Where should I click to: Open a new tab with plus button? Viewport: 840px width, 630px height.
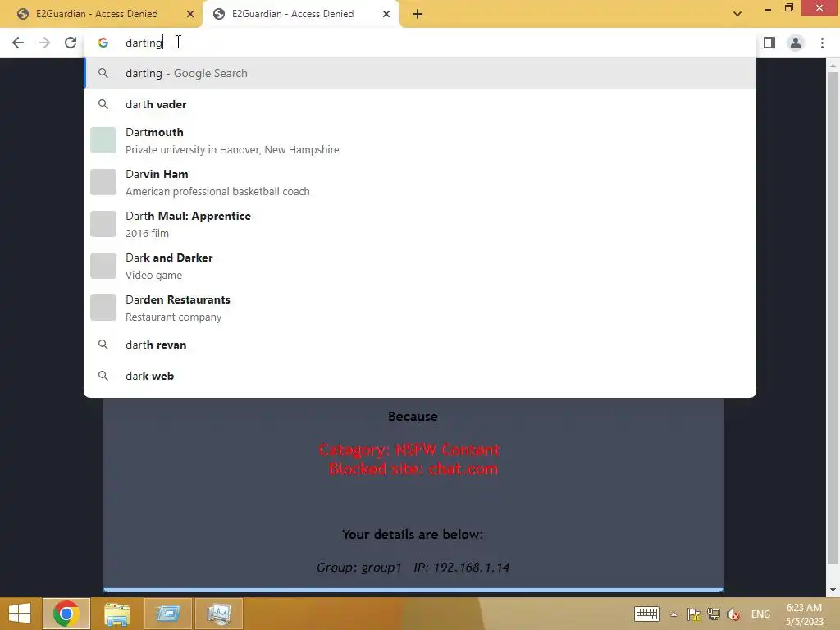click(x=418, y=14)
